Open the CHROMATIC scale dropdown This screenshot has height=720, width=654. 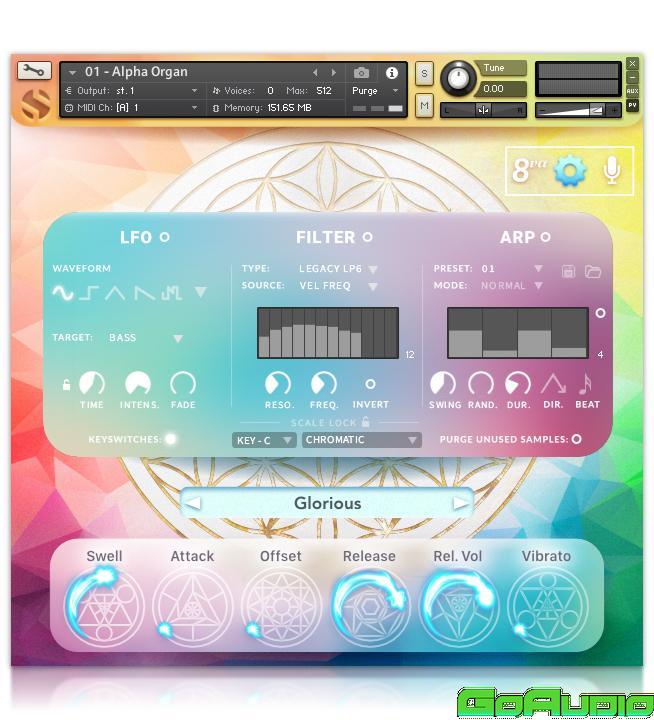(361, 440)
